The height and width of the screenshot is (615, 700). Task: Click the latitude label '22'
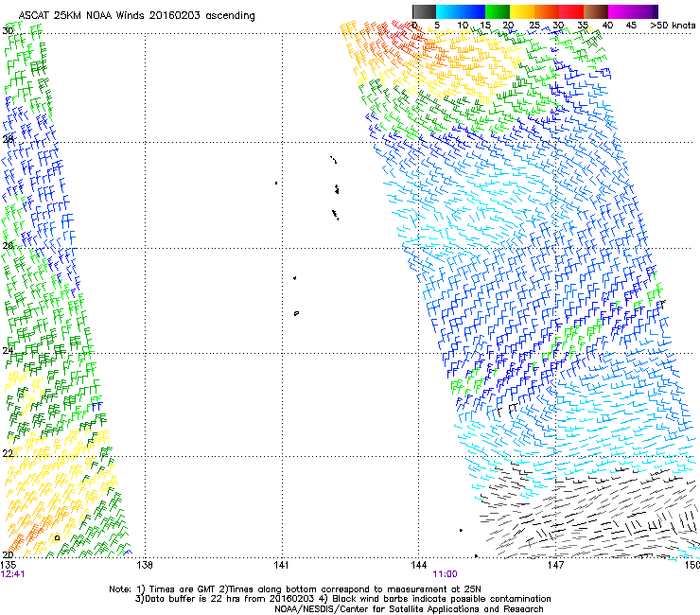tap(8, 453)
